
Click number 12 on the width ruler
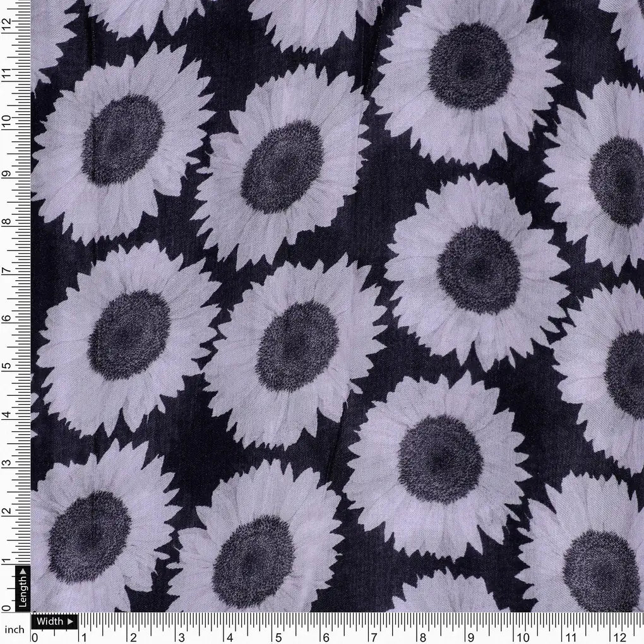click(619, 637)
